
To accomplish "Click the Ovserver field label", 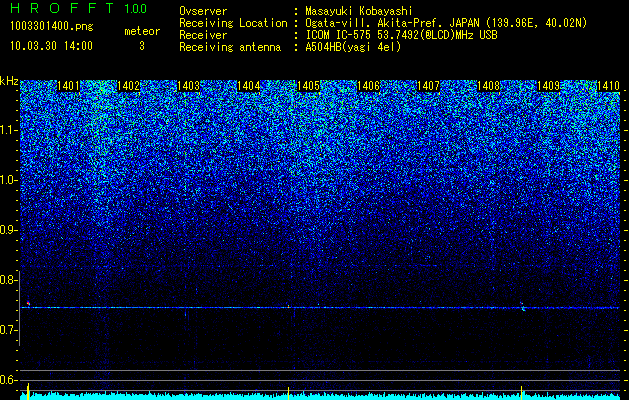I will pyautogui.click(x=203, y=11).
